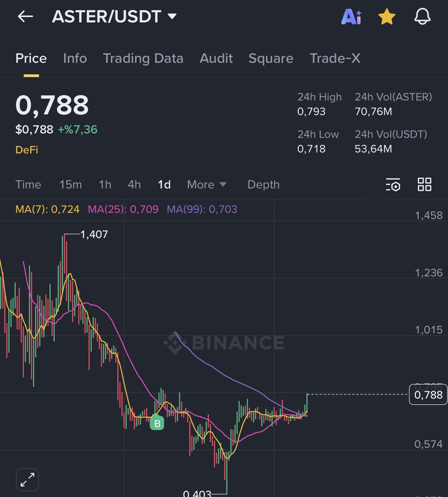The height and width of the screenshot is (497, 448).
Task: Open the Trading Data tab
Action: 143,58
